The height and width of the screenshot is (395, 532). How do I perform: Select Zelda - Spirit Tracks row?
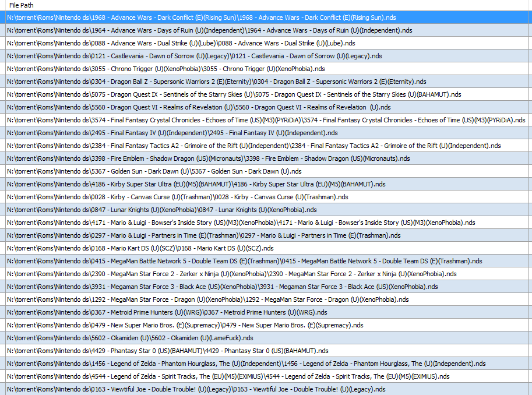pos(267,377)
